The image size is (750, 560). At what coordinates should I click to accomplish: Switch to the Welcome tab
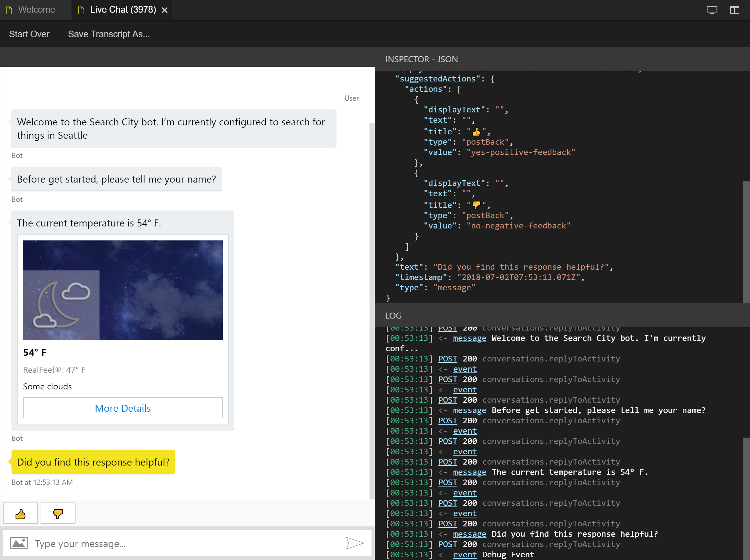coord(37,10)
